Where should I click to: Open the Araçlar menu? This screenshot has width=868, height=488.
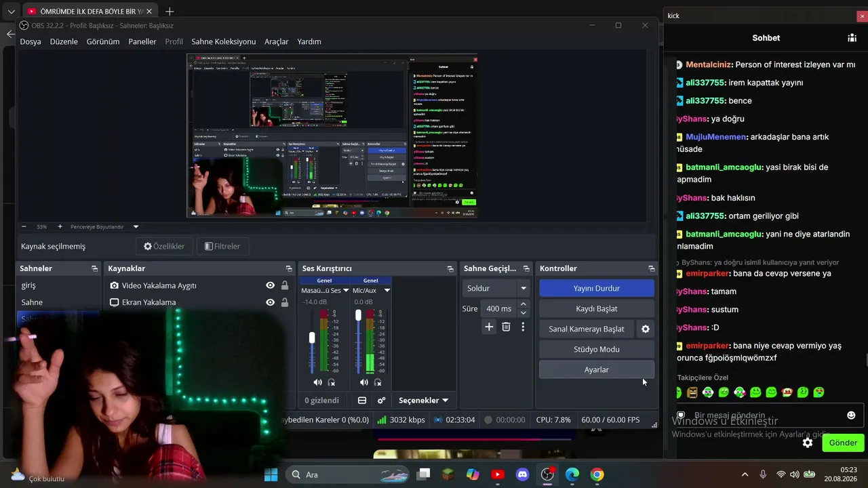point(277,41)
